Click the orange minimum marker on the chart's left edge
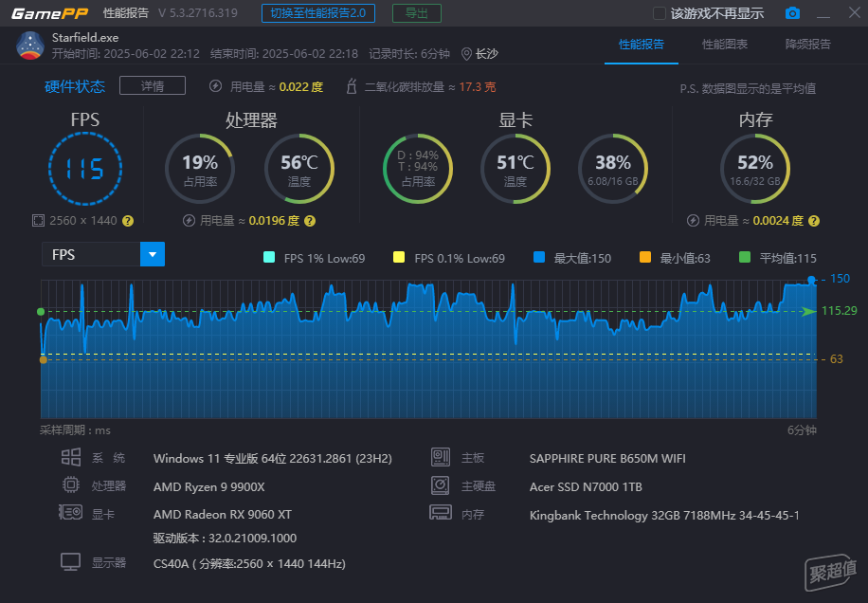The image size is (868, 603). tap(44, 360)
